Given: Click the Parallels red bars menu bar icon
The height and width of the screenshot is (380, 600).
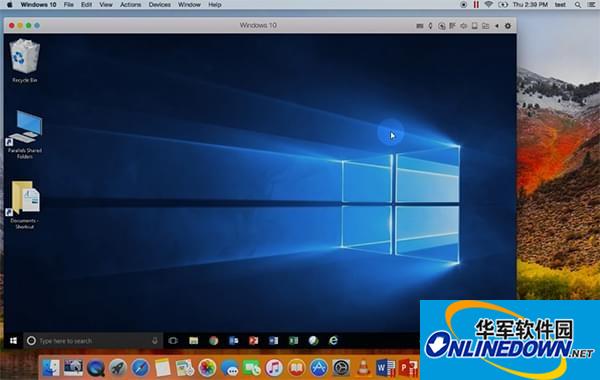Looking at the screenshot, I should pyautogui.click(x=476, y=5).
